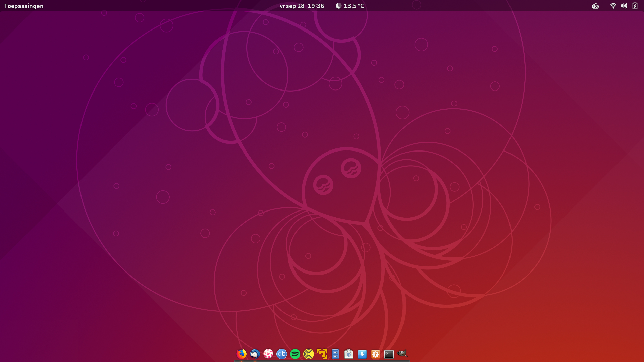The height and width of the screenshot is (362, 644).
Task: Open the radio tray icon
Action: point(595,6)
